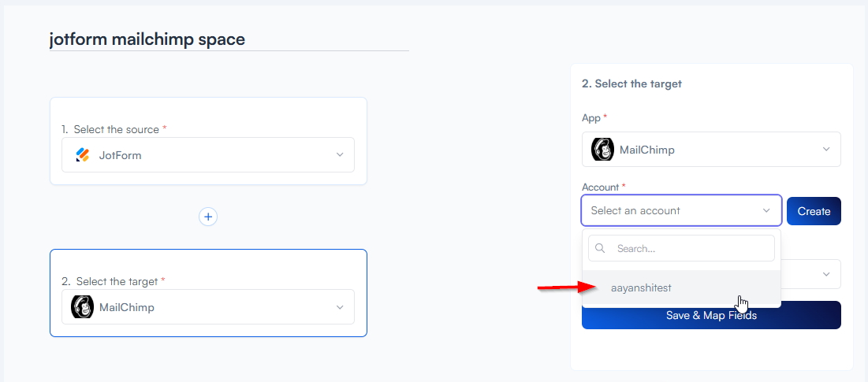Click the "1. Select the source" label

click(114, 129)
